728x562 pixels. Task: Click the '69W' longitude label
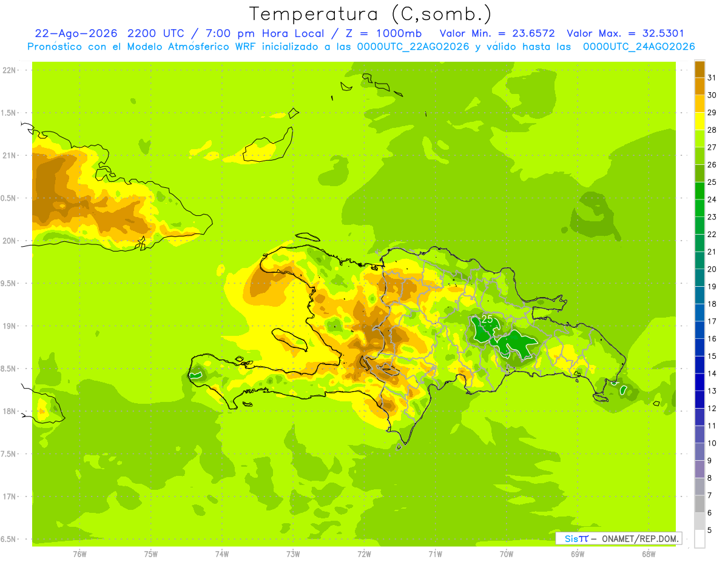pos(578,554)
